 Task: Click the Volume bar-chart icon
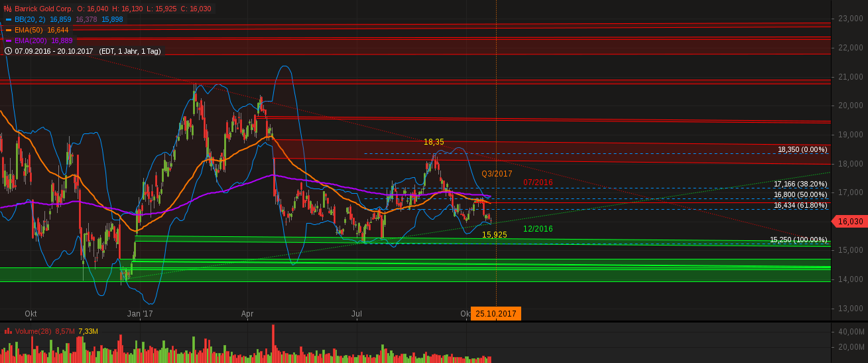pyautogui.click(x=8, y=330)
